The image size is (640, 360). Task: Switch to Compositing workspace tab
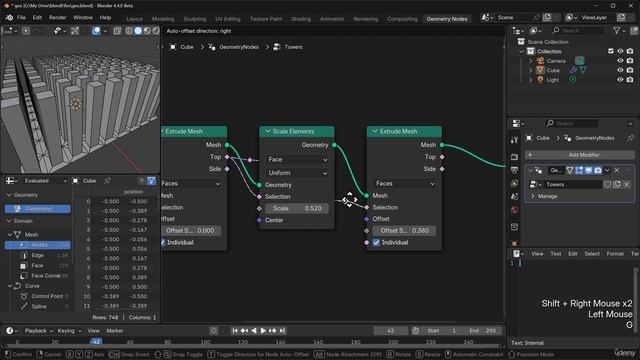click(x=402, y=19)
